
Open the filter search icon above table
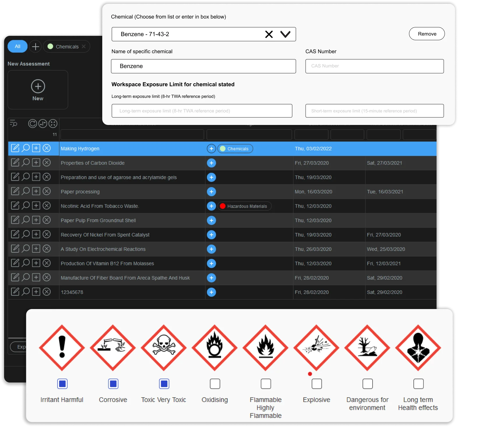pyautogui.click(x=13, y=124)
